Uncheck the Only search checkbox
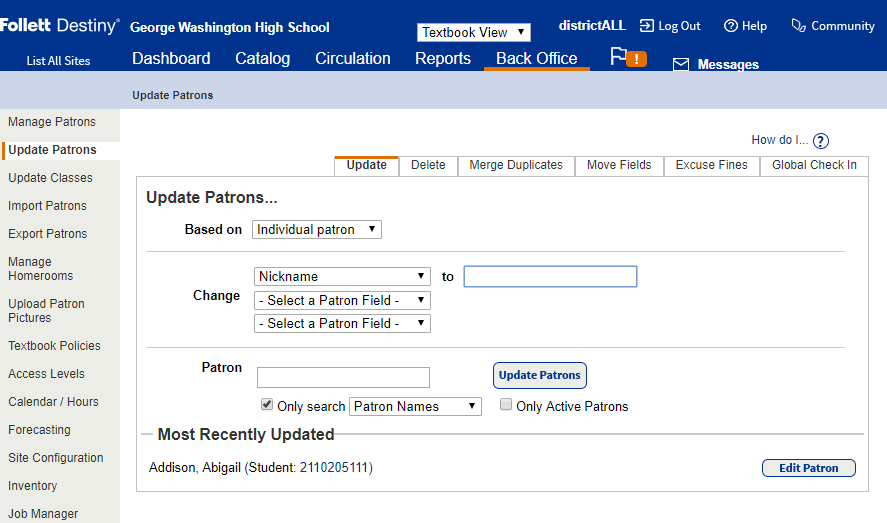This screenshot has height=523, width=887. pyautogui.click(x=267, y=405)
